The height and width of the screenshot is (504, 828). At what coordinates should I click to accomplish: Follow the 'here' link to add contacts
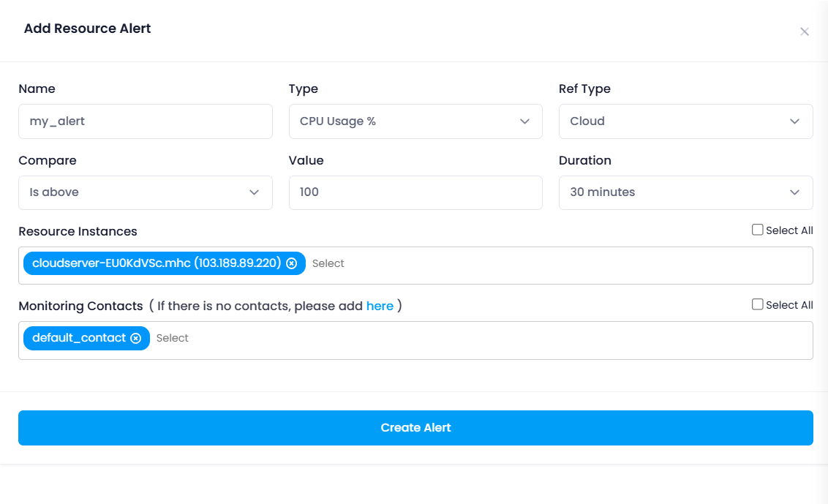tap(380, 306)
